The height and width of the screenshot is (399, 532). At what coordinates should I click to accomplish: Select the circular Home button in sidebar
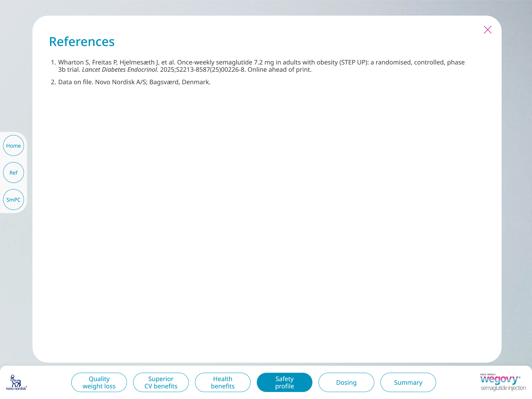pos(13,145)
